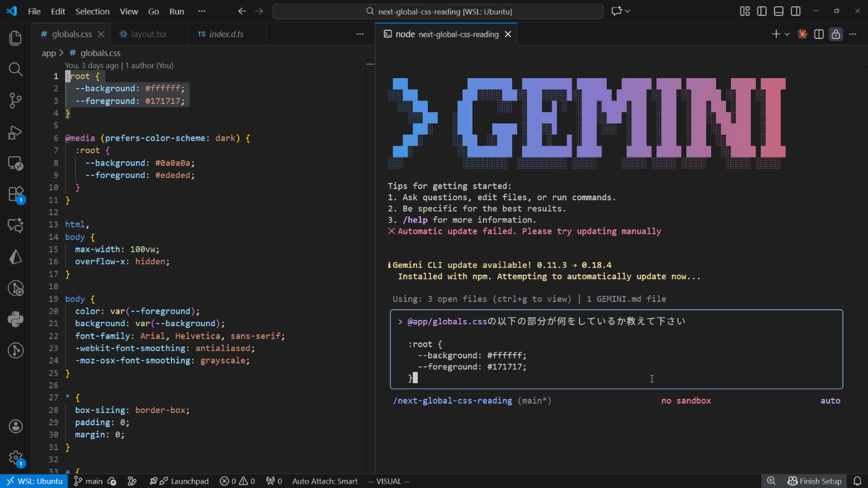Open More Actions for the terminal editor group
Image resolution: width=868 pixels, height=488 pixels.
point(852,34)
